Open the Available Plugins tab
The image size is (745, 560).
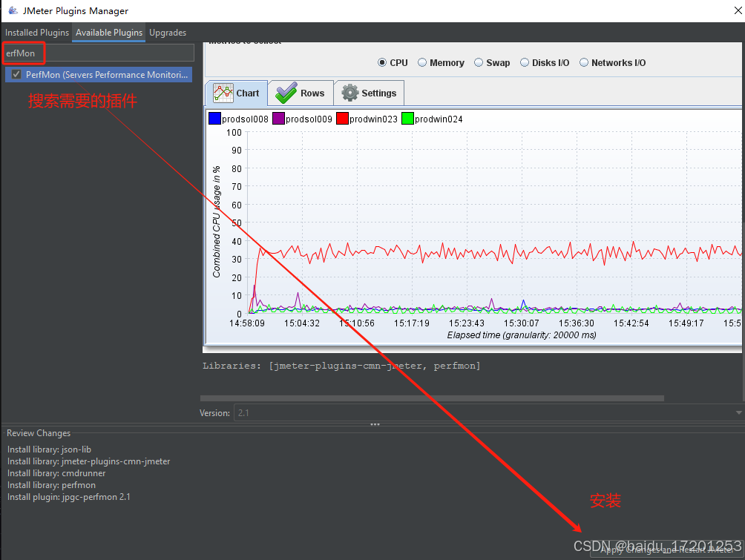109,33
